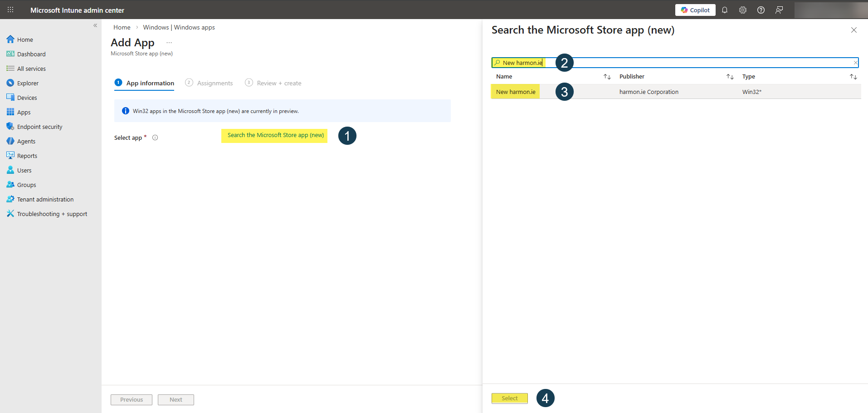Collapse the navigation sidebar
The image size is (868, 413).
tap(95, 25)
